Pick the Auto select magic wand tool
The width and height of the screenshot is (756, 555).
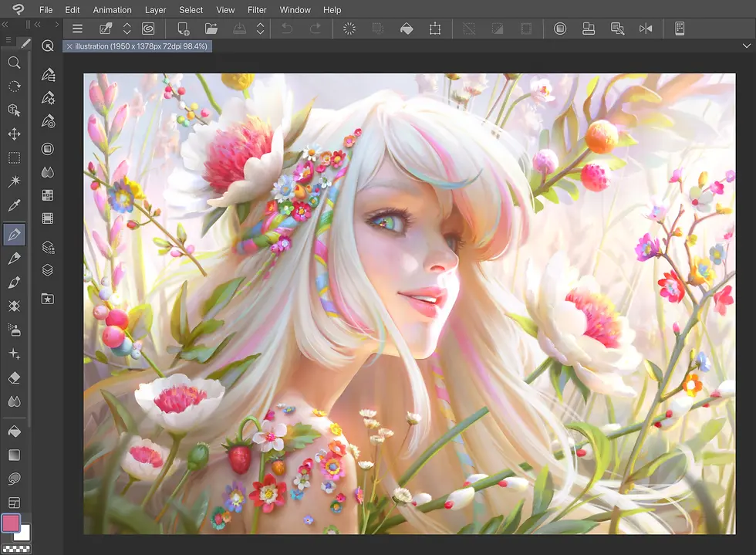click(14, 181)
